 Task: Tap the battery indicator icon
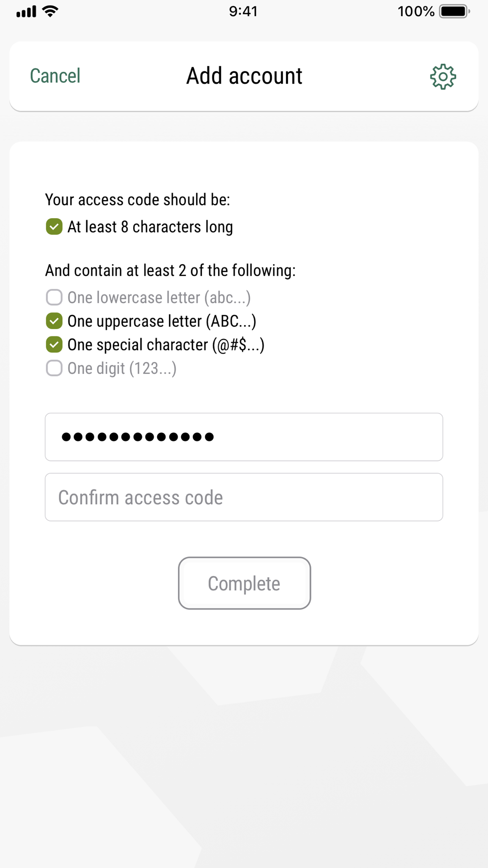[x=454, y=11]
